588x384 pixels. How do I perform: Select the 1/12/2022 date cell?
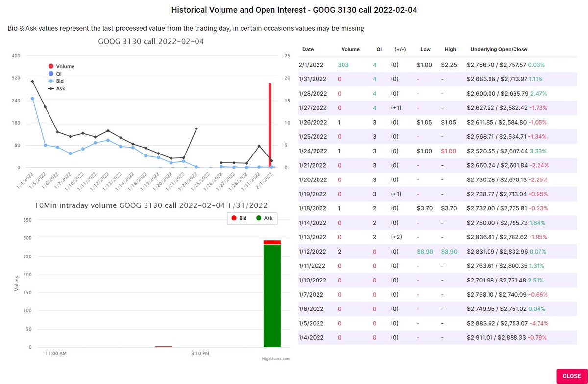click(x=313, y=252)
